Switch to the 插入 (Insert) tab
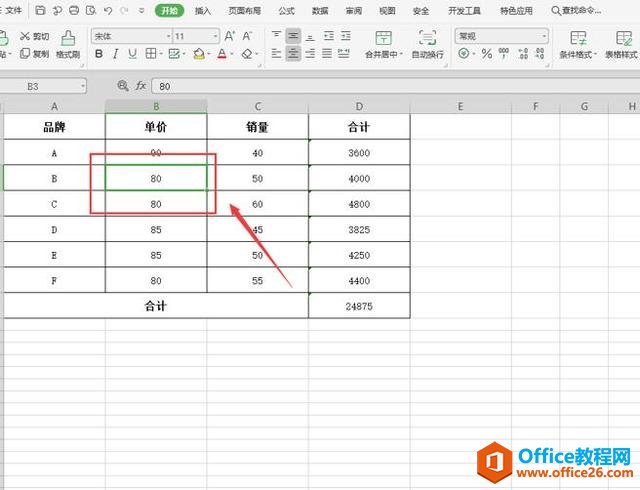 (x=203, y=11)
